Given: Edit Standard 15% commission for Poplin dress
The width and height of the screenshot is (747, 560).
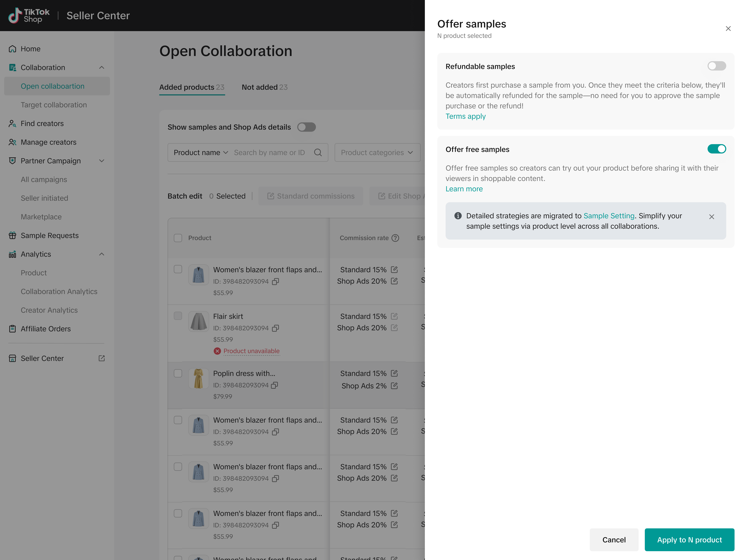Looking at the screenshot, I should [394, 373].
